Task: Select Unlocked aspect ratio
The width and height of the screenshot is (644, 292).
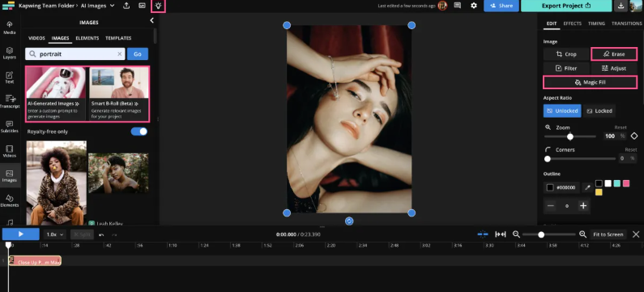Action: tap(562, 110)
